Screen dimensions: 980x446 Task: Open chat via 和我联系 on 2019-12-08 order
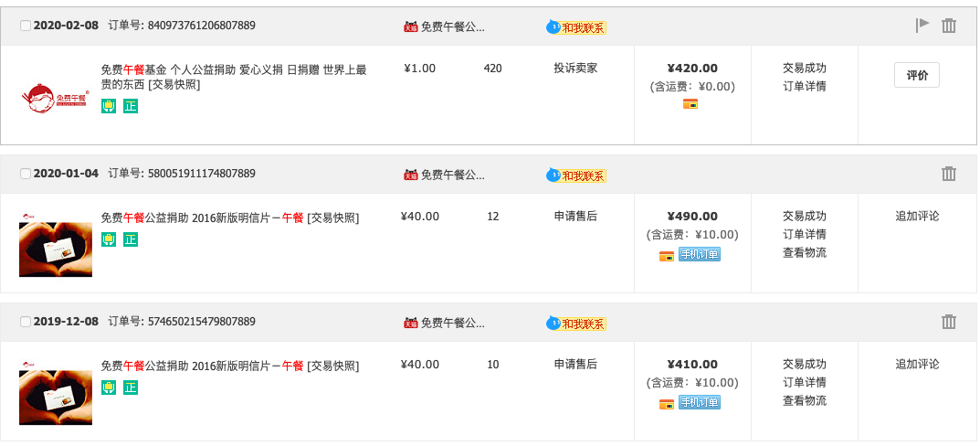[576, 324]
